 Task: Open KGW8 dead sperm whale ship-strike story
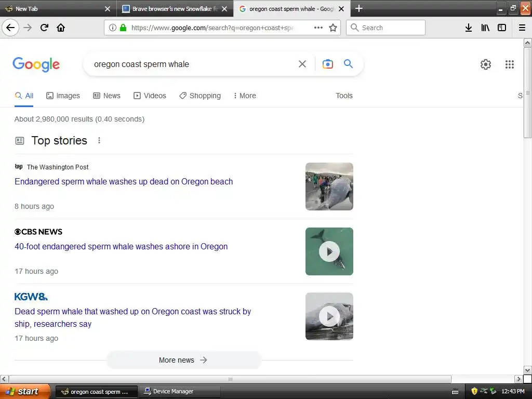tap(132, 317)
